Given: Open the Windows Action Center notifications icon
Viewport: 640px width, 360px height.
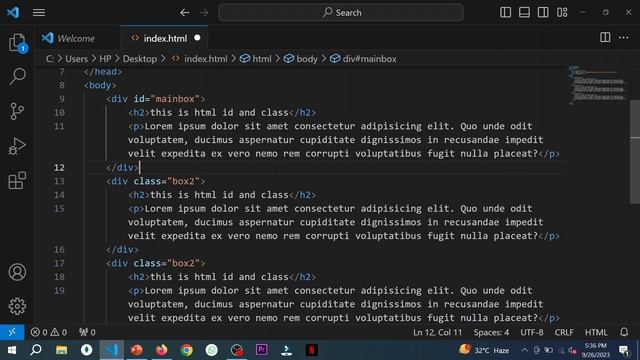Looking at the screenshot, I should pos(624,350).
